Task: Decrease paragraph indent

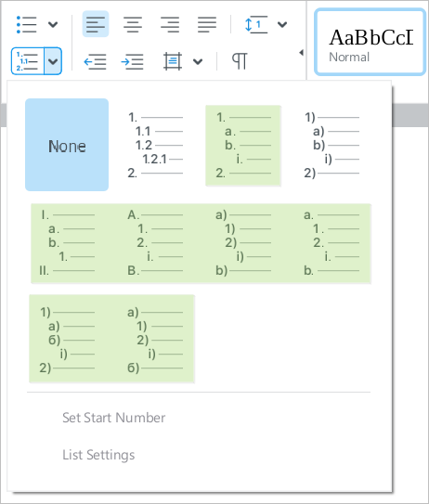Action: [x=96, y=61]
